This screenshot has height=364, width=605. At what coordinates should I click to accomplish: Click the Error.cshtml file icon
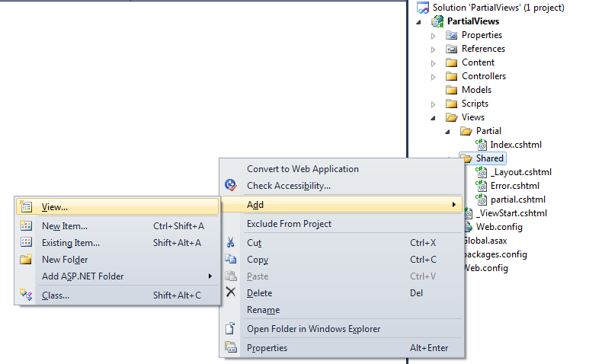(x=481, y=186)
